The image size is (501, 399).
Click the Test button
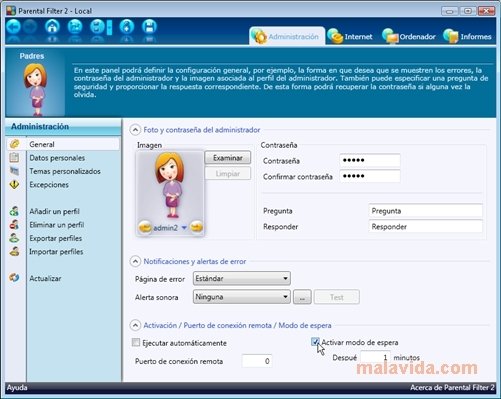click(337, 297)
